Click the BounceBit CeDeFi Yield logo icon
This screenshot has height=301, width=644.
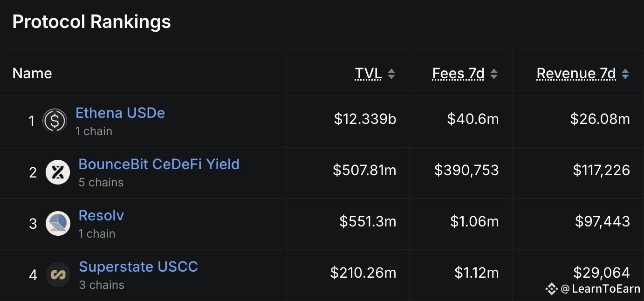pyautogui.click(x=58, y=172)
